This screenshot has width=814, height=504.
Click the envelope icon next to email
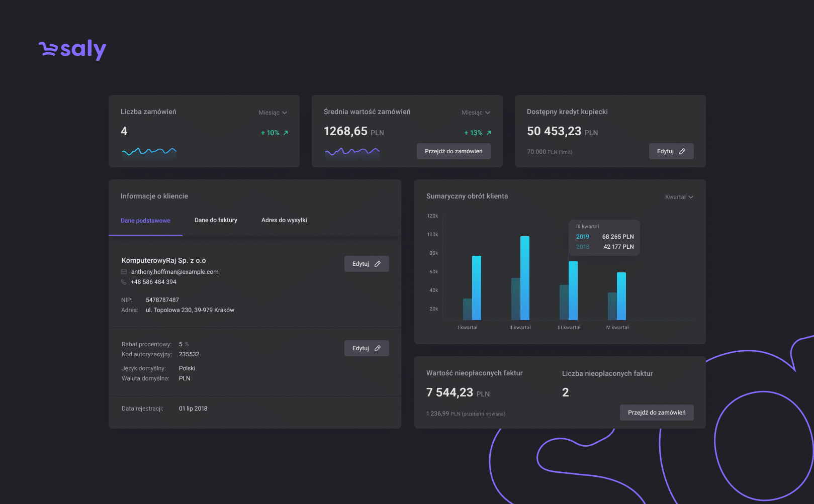pyautogui.click(x=124, y=272)
